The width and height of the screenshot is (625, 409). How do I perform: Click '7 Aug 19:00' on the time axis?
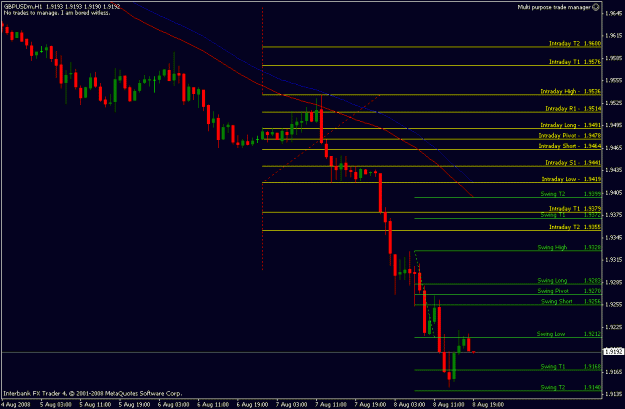point(370,405)
